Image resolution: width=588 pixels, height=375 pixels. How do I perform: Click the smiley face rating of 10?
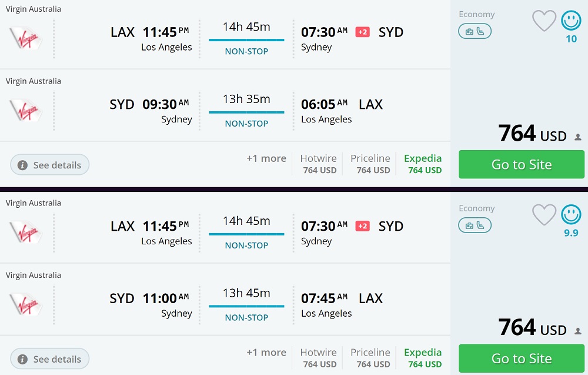click(x=571, y=21)
